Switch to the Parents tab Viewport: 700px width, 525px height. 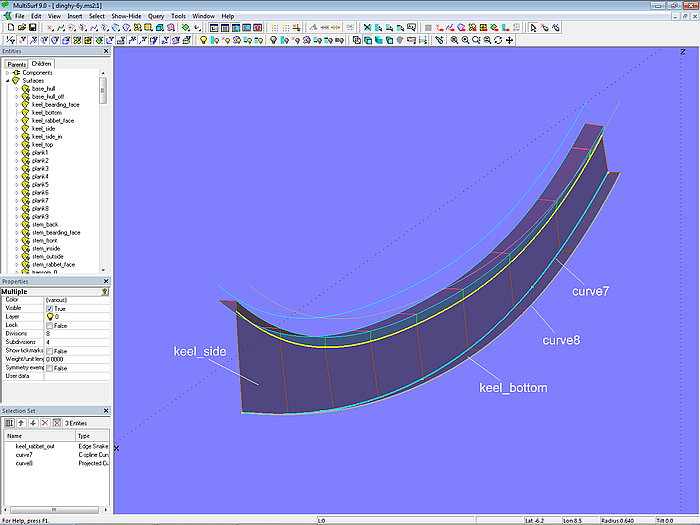[17, 64]
